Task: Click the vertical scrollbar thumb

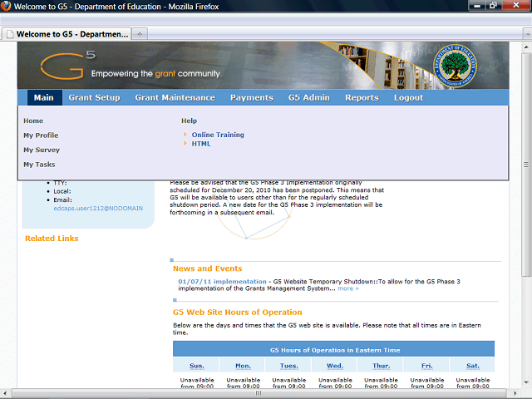Action: pos(526,165)
